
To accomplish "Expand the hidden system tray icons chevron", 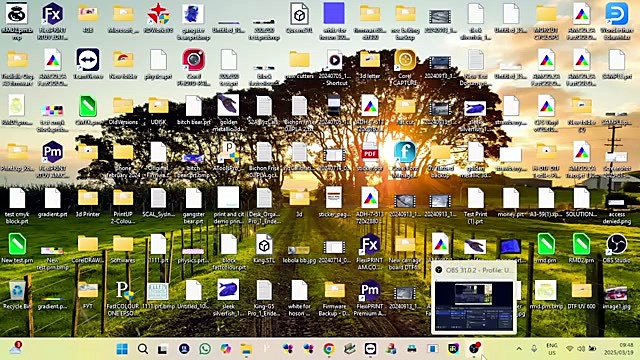I will pos(519,349).
